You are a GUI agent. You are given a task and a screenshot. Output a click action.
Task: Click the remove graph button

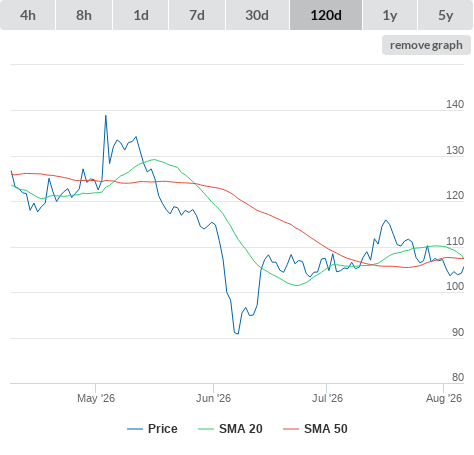[426, 45]
